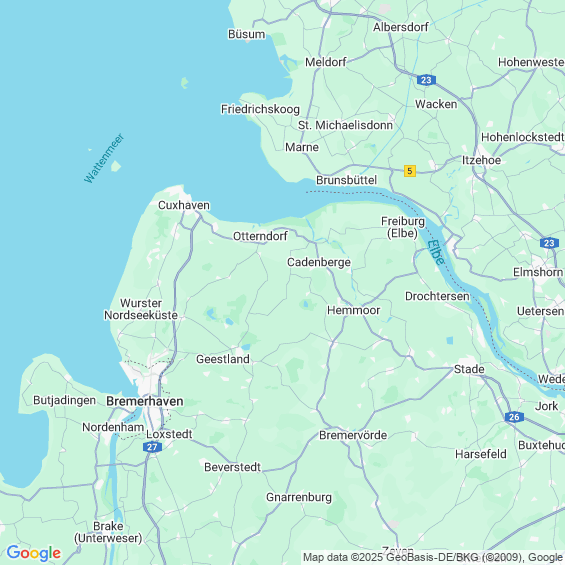
Task: Click the A23 shield near Elmshorn
Action: pyautogui.click(x=549, y=243)
